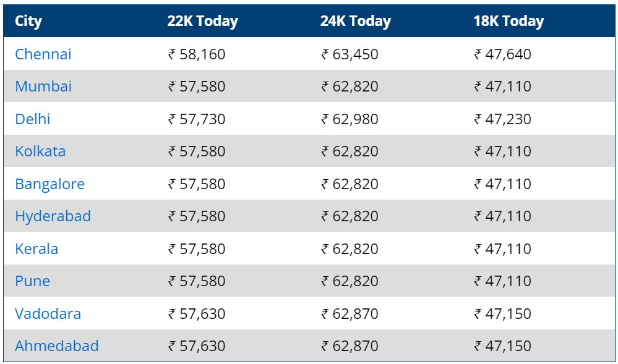Select Chennai's 18K price ₹ 47,640

click(x=502, y=54)
